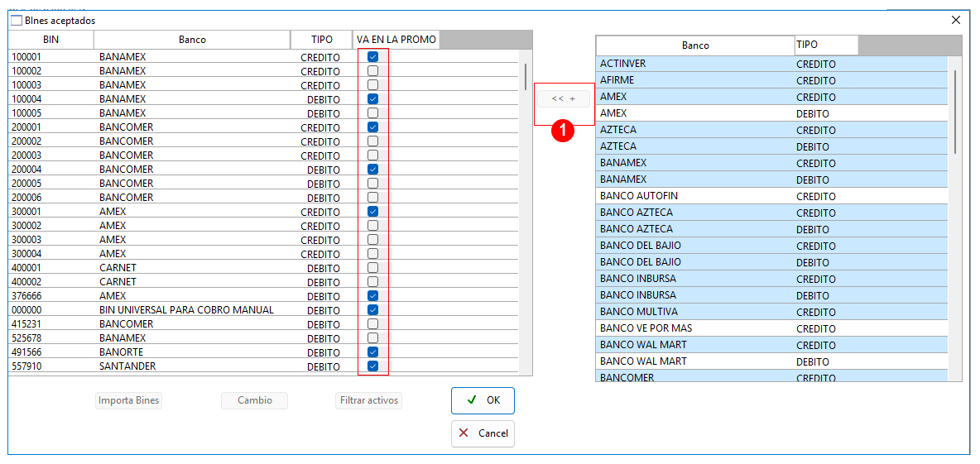Uncheck promo checkbox for BIN 100001

pyautogui.click(x=373, y=57)
